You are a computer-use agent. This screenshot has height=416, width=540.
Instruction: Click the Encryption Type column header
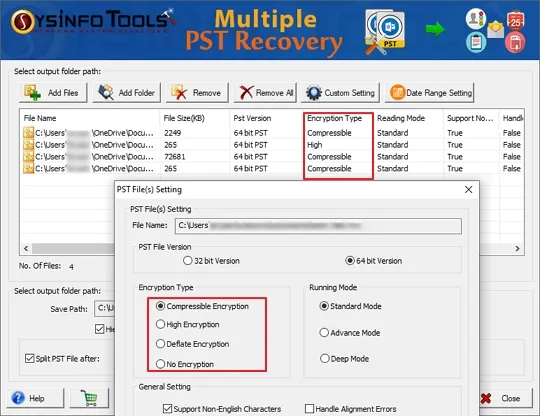(338, 118)
